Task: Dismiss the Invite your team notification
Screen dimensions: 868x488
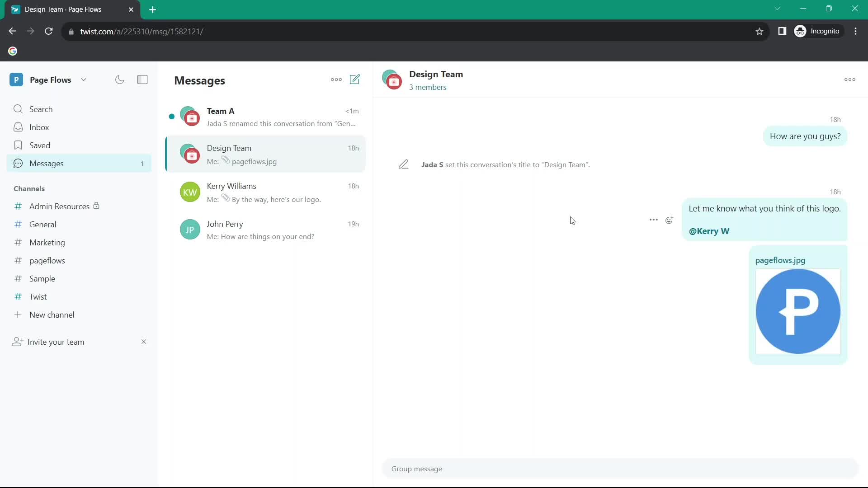Action: [x=144, y=342]
